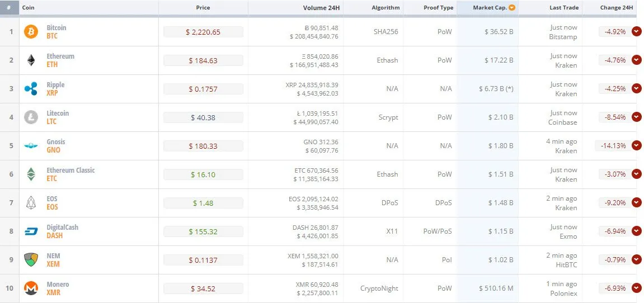Image resolution: width=644 pixels, height=303 pixels.
Task: Click the Ethereum Classic green logo
Action: 31,174
